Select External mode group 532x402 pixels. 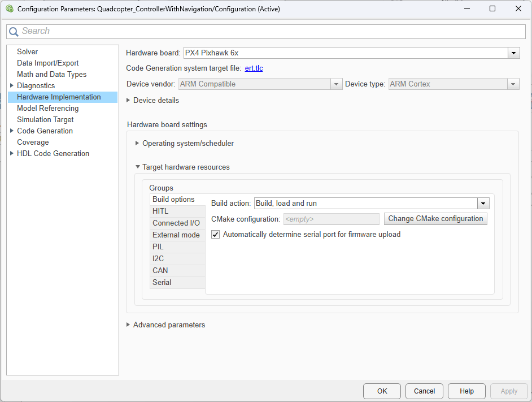click(x=177, y=235)
